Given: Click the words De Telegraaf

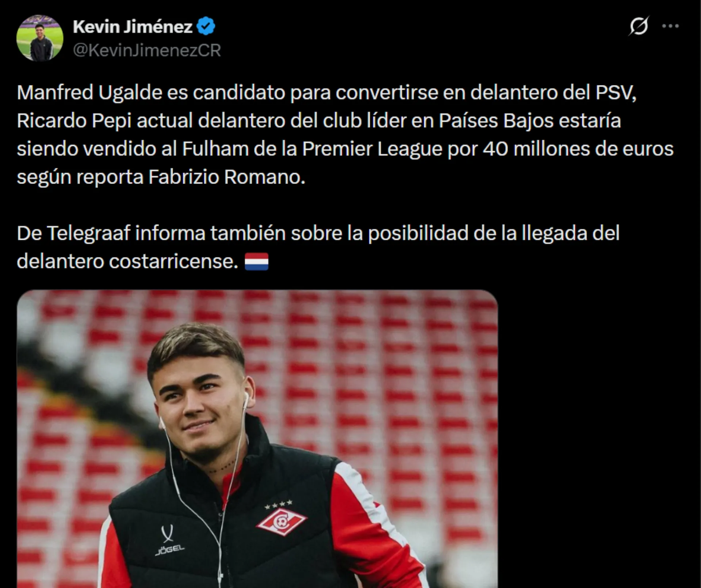Looking at the screenshot, I should (x=73, y=234).
